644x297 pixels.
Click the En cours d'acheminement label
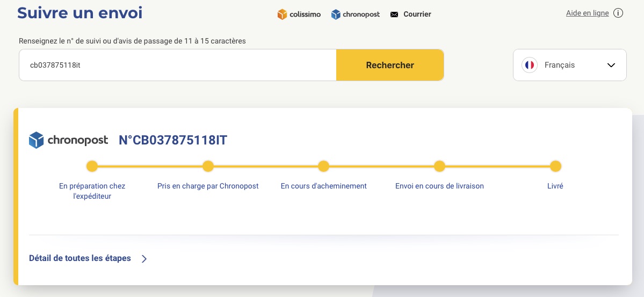tap(324, 186)
